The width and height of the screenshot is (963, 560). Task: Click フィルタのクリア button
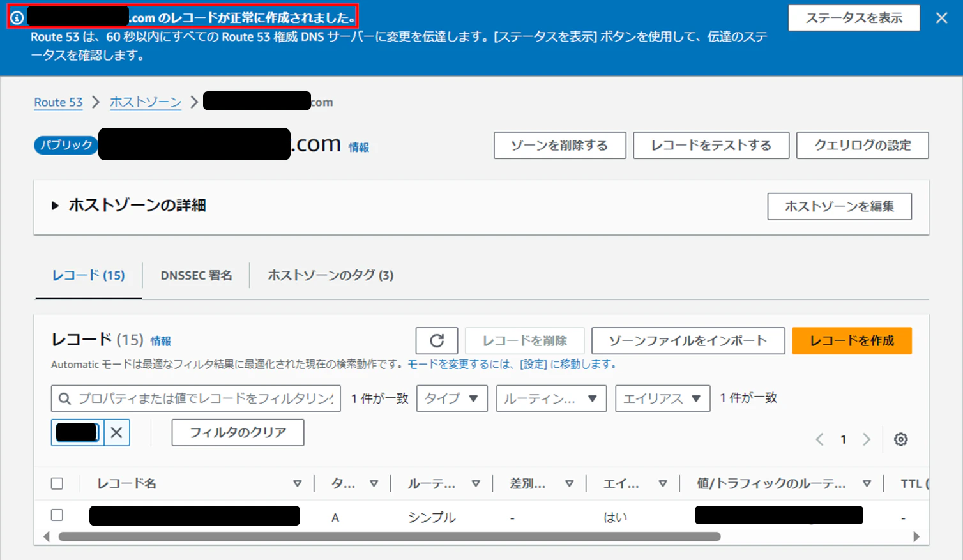click(x=238, y=432)
